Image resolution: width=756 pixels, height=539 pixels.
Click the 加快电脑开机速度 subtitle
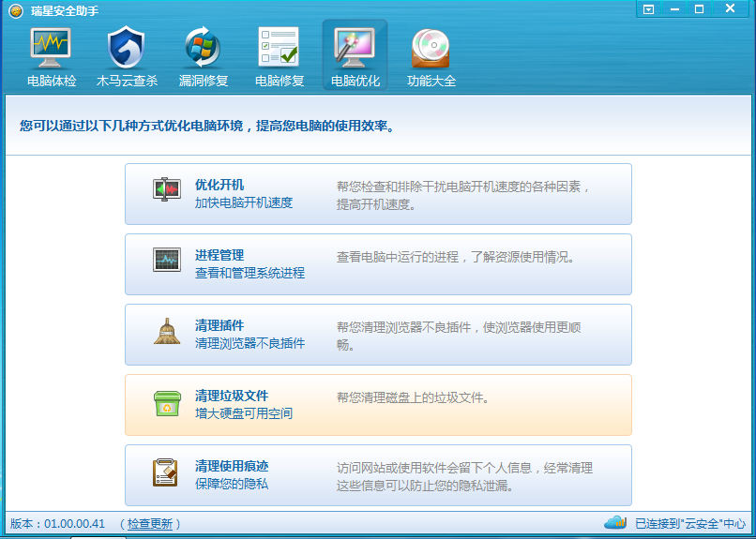[x=244, y=202]
